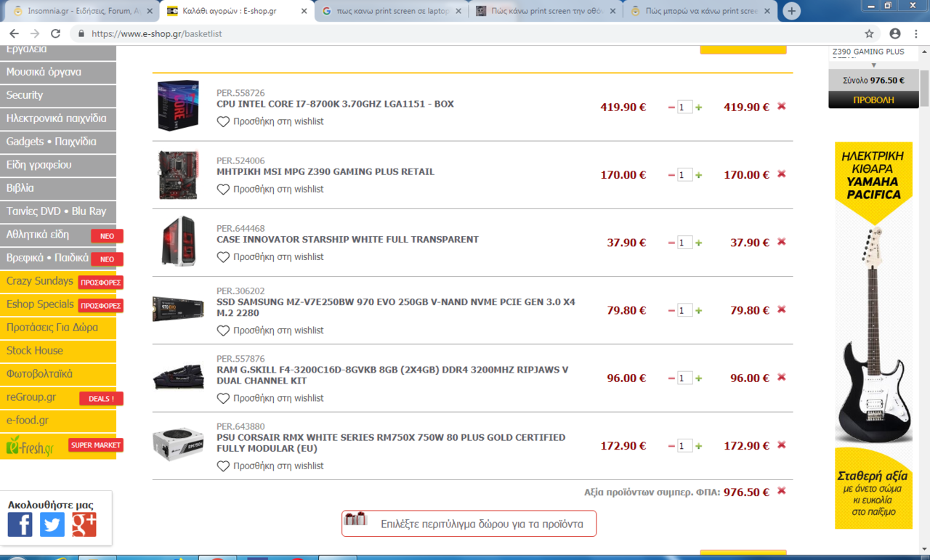Open Μουσικά όργανα category
This screenshot has height=560, width=930.
[58, 72]
